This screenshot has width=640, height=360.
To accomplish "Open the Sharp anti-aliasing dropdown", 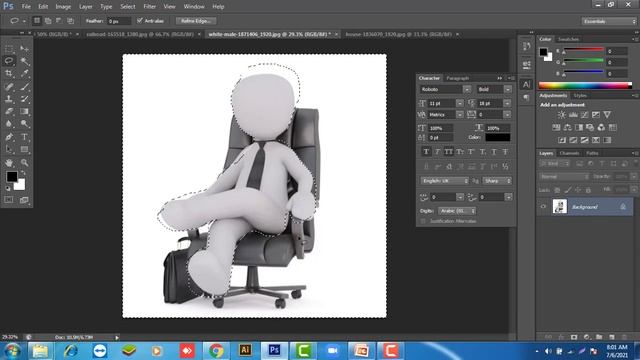I will [x=496, y=181].
